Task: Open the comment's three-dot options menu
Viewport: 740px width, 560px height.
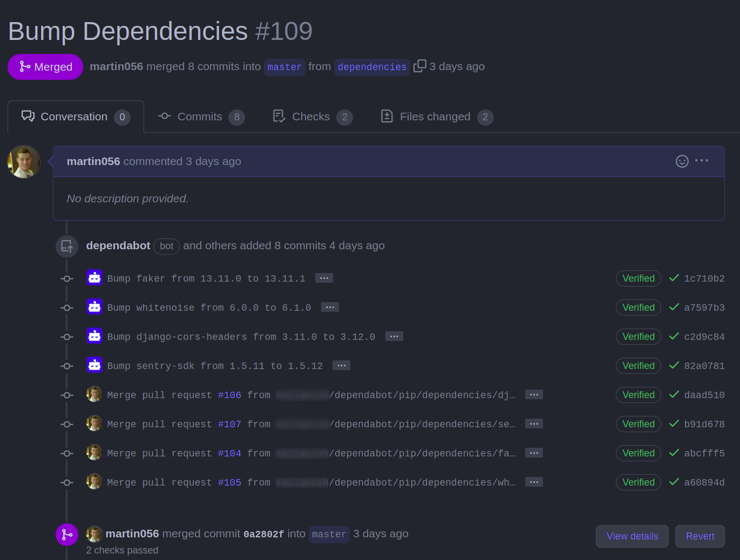Action: (702, 161)
